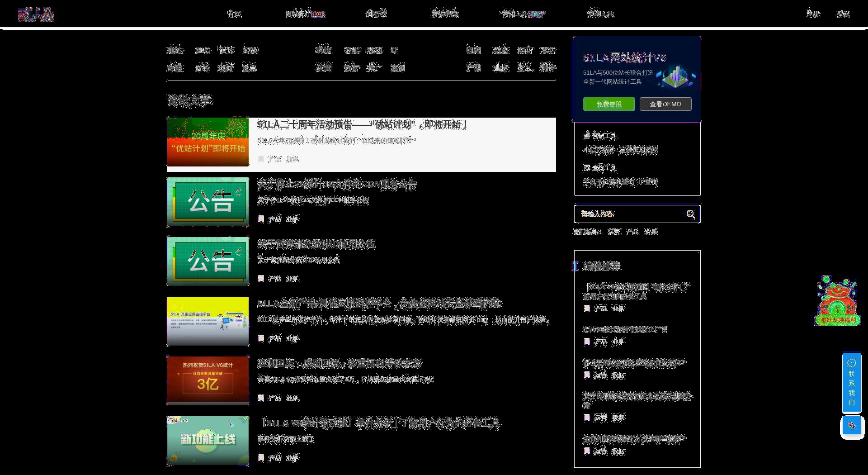Viewport: 868px width, 475px height.
Task: Click the 公告 thumbnail of the 统计ID使用公告 article
Action: click(x=208, y=261)
